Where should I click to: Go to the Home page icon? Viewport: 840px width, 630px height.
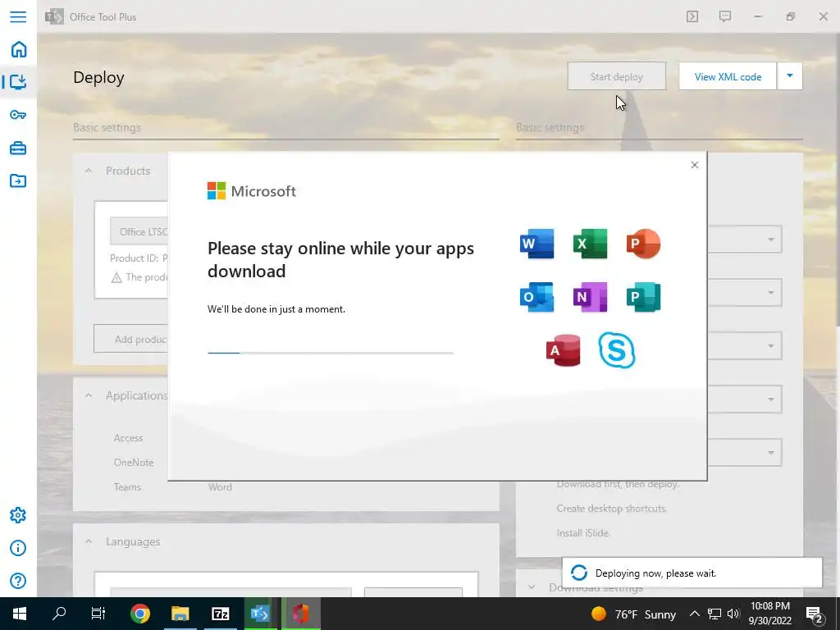18,49
